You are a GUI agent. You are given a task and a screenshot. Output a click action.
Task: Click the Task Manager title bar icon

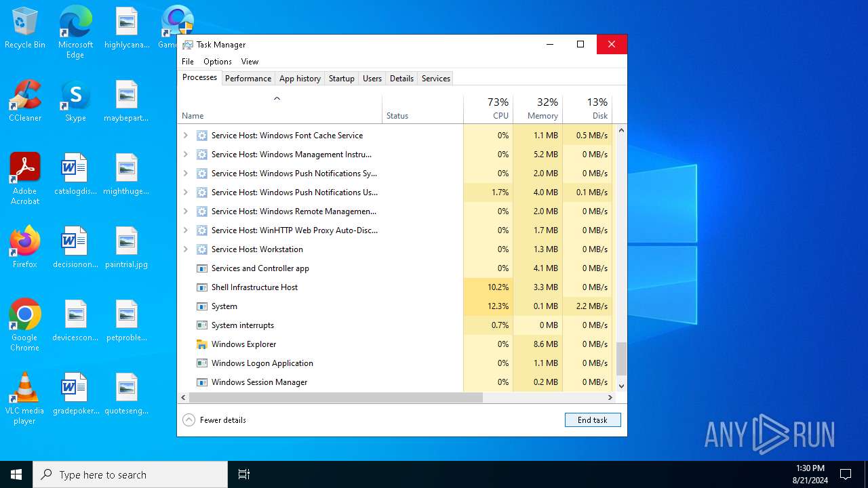(188, 45)
